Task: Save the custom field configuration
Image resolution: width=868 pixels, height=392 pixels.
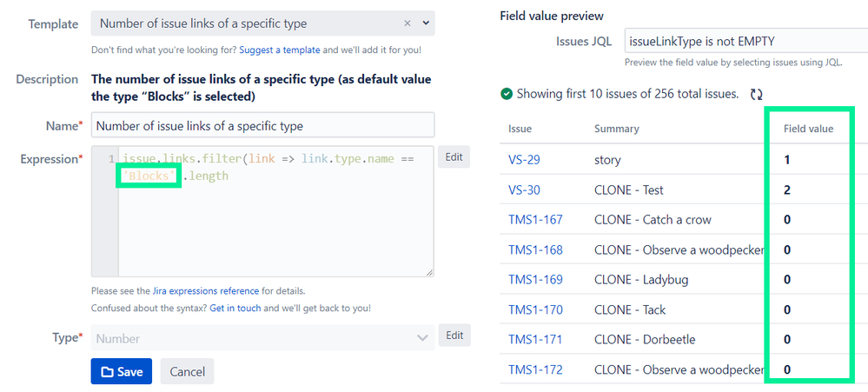Action: pyautogui.click(x=122, y=371)
